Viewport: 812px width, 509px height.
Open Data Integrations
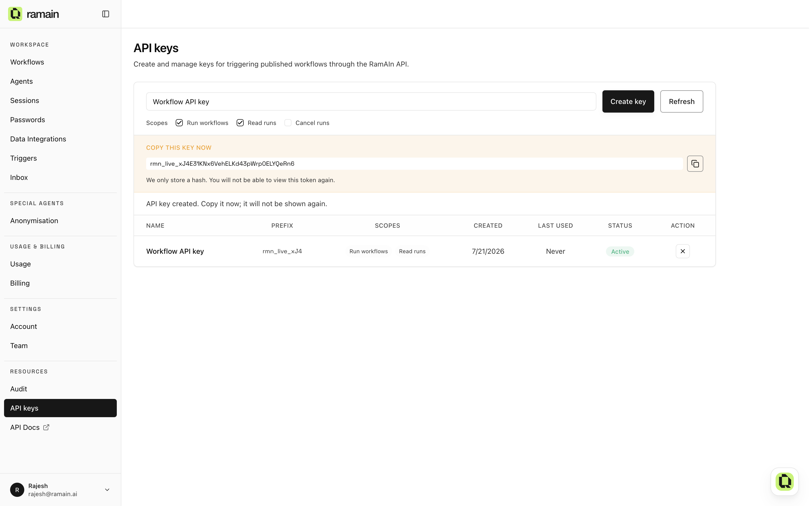click(61, 139)
